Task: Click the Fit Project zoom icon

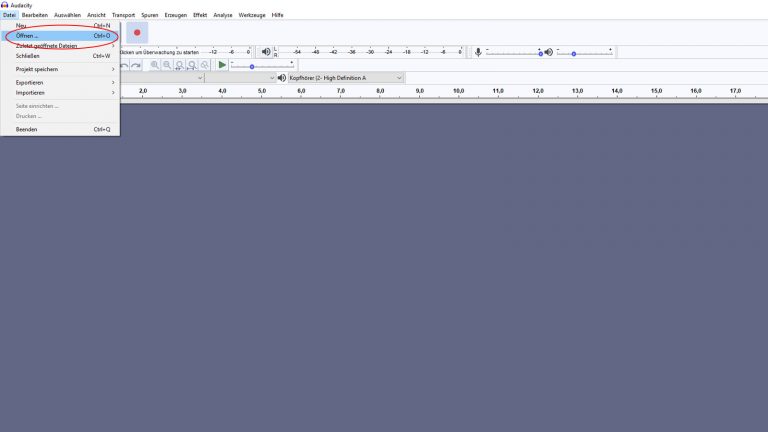Action: [x=192, y=65]
